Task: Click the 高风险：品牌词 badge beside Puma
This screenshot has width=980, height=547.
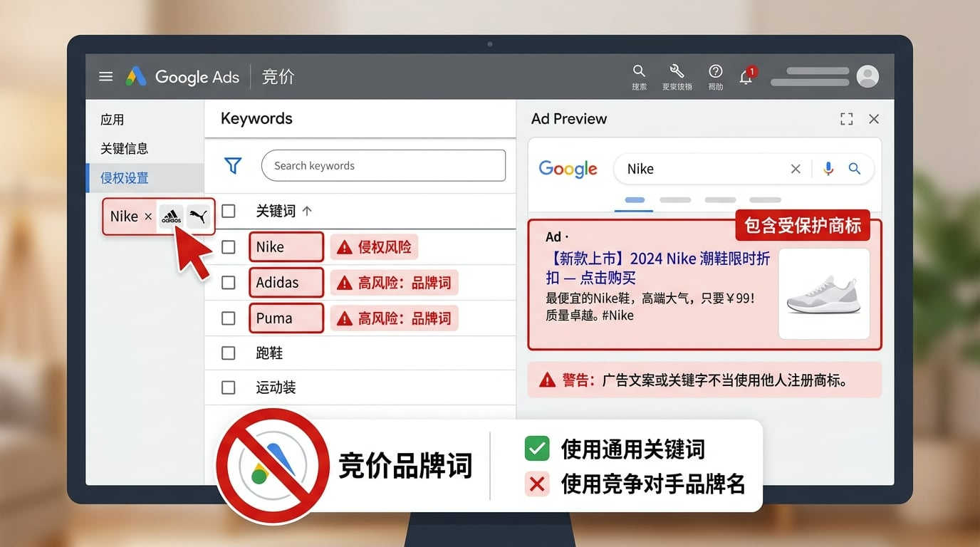Action: [x=394, y=318]
